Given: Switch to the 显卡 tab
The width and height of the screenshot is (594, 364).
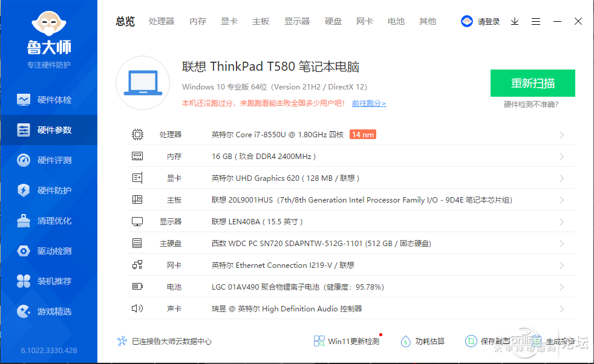Looking at the screenshot, I should click(229, 21).
